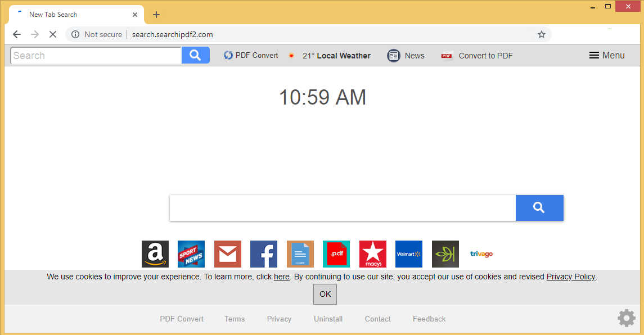Viewport: 644px width, 335px height.
Task: Open the footer Privacy link
Action: pos(280,319)
